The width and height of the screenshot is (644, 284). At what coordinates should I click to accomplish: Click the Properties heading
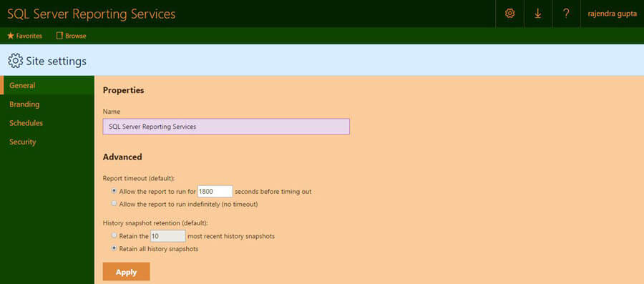(x=123, y=90)
